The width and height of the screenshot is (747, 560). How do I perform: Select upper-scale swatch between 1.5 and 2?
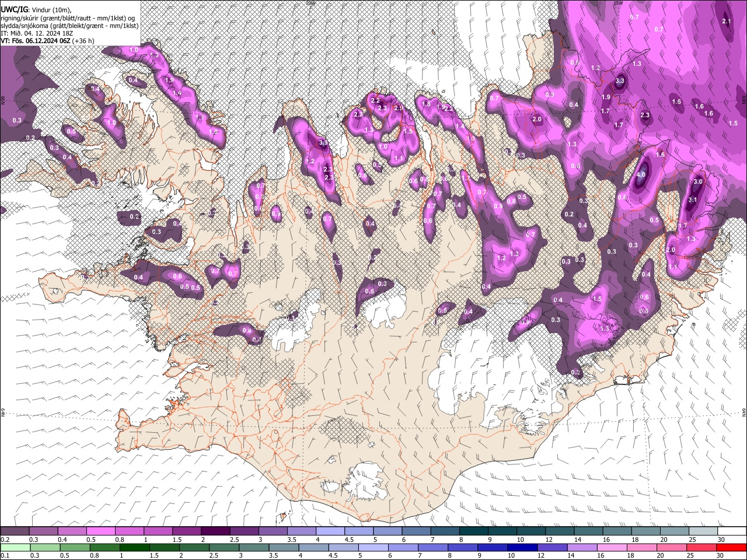coord(187,531)
